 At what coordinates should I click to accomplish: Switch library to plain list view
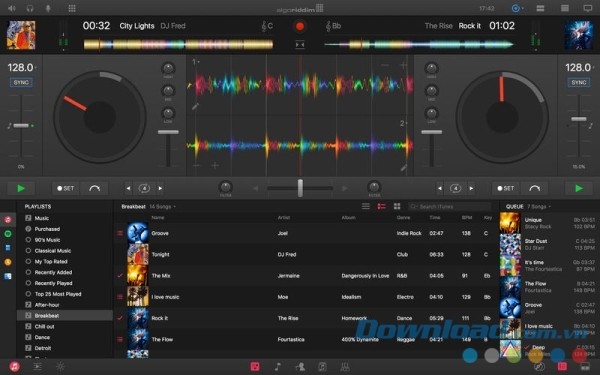click(x=366, y=207)
